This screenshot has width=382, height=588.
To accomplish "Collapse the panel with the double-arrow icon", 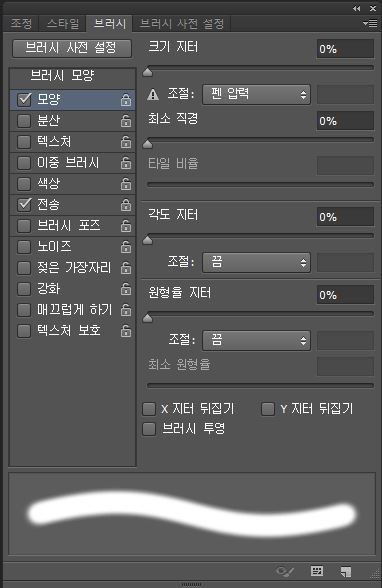I will [x=357, y=8].
